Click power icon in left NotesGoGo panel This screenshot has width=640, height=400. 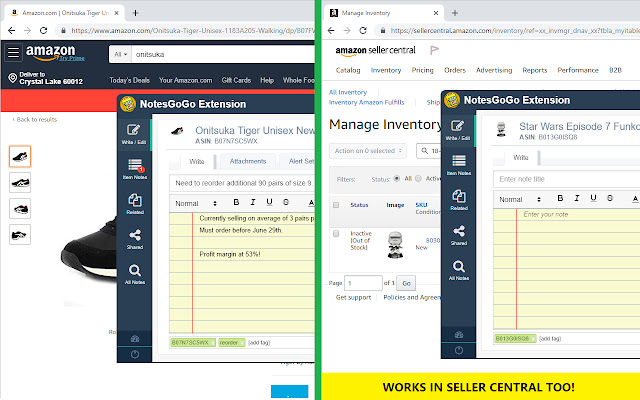[x=135, y=354]
